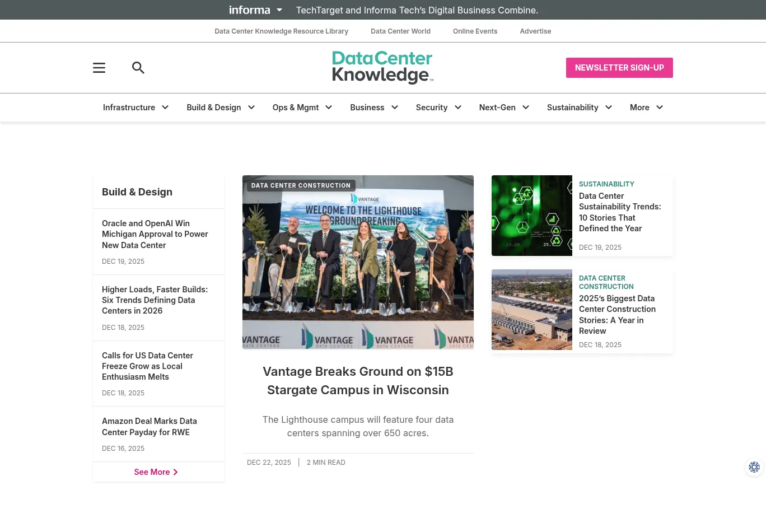The height and width of the screenshot is (532, 766).
Task: Open cookie preferences via the floating icon
Action: point(754,467)
